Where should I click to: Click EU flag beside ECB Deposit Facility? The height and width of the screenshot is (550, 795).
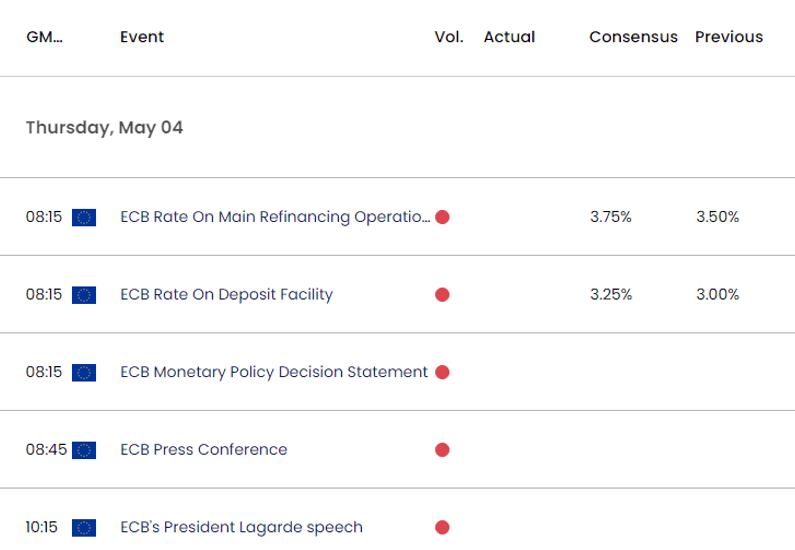[84, 295]
